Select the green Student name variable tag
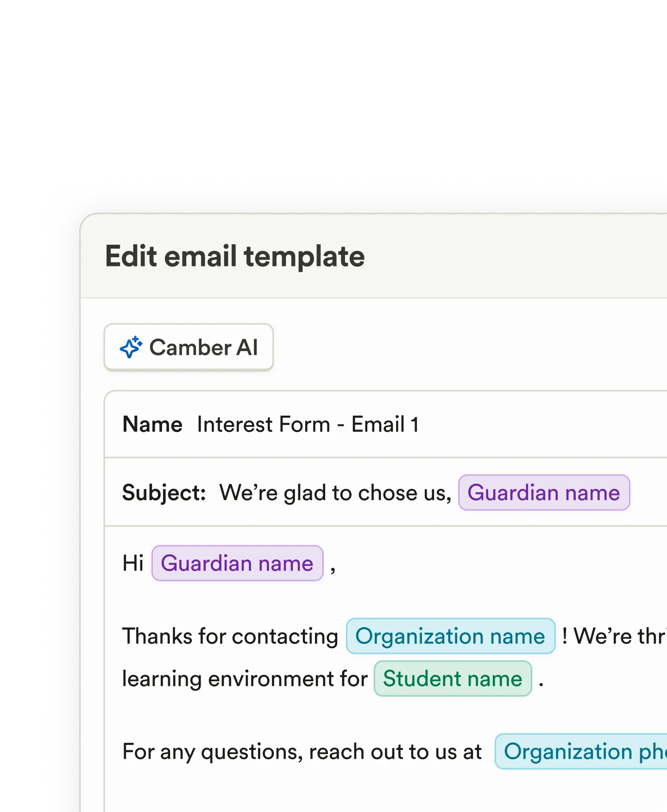Screen dimensions: 667x812 tap(453, 679)
